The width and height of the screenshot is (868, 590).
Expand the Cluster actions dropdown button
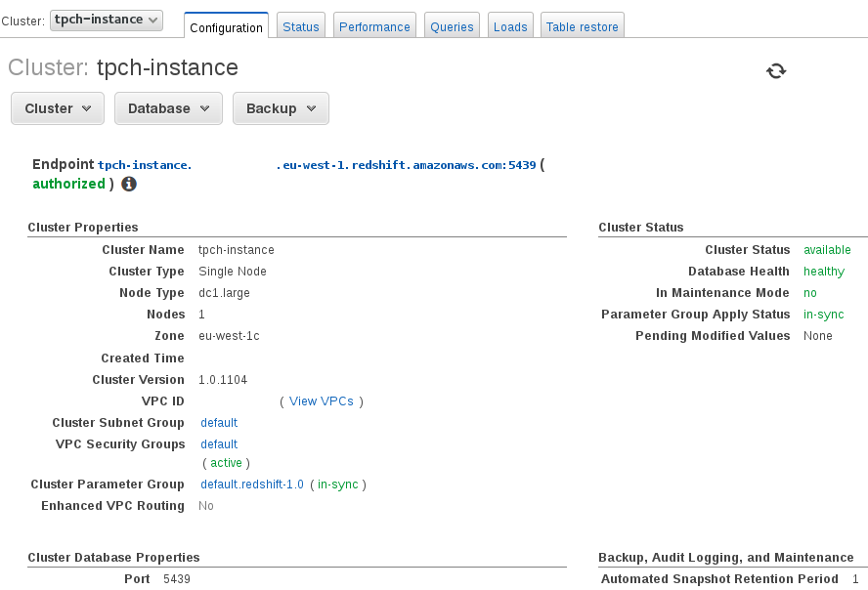tap(58, 108)
